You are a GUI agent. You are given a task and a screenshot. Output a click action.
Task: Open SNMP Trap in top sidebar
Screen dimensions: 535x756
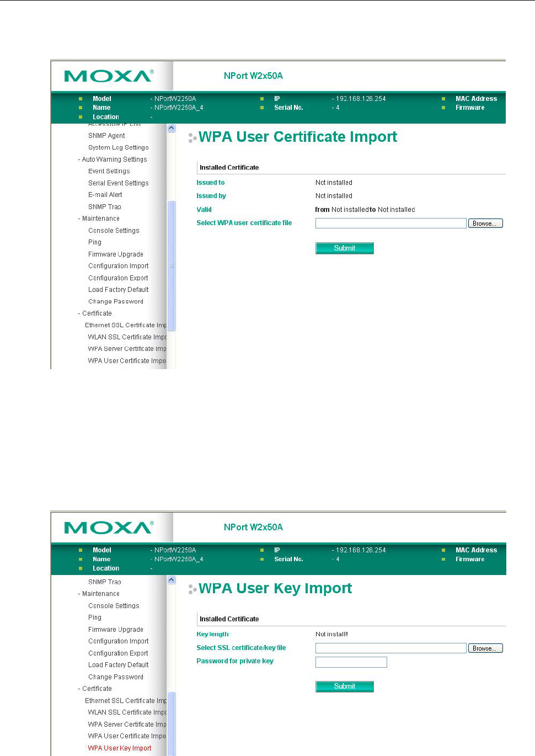(105, 207)
